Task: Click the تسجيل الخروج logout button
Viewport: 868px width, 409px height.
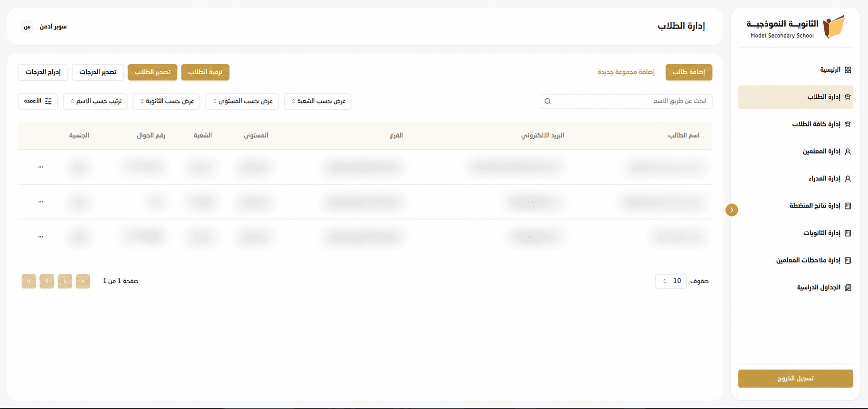Action: pos(796,379)
